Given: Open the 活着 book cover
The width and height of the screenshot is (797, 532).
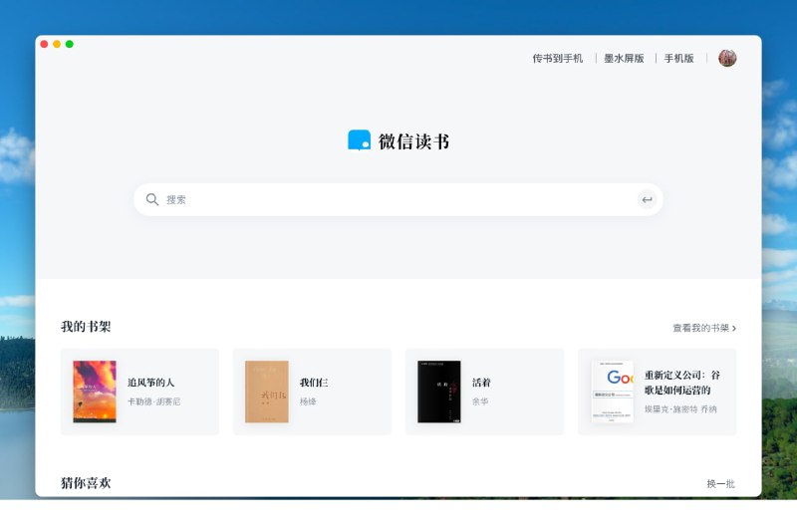Looking at the screenshot, I should point(439,392).
